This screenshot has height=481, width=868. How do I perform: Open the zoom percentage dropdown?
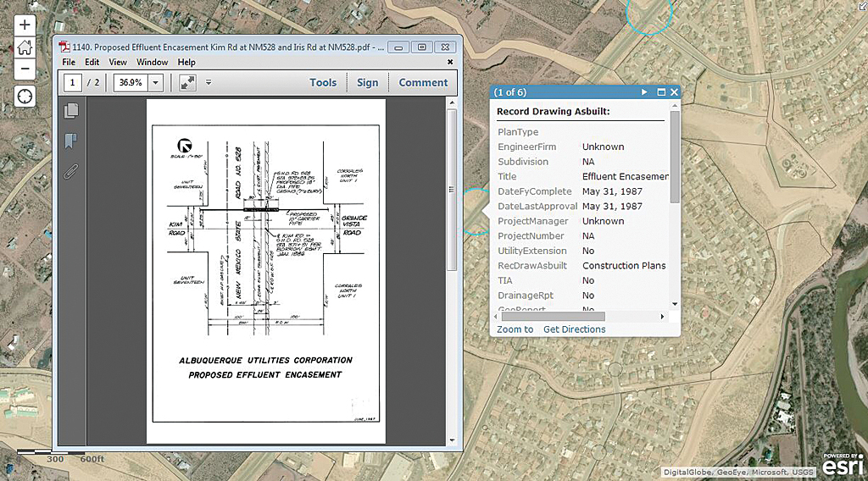(155, 83)
